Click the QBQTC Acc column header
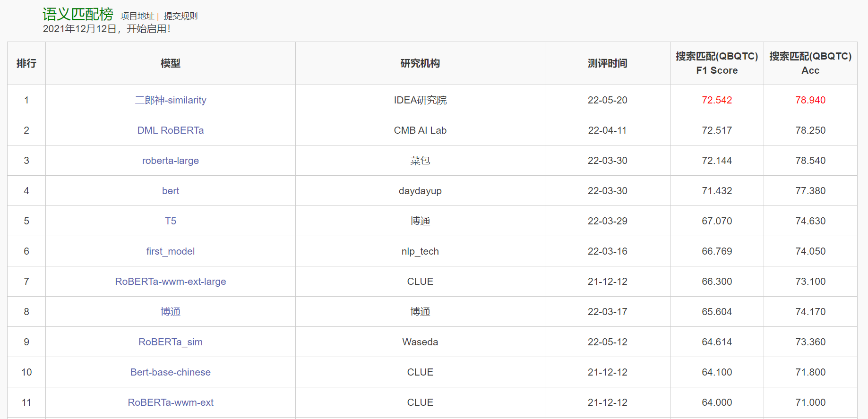 (810, 63)
